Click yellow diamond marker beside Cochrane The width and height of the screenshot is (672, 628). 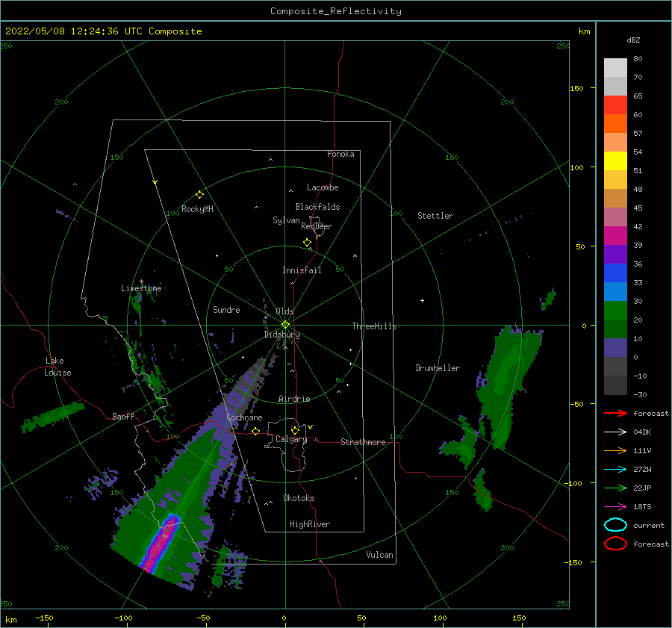tap(255, 432)
